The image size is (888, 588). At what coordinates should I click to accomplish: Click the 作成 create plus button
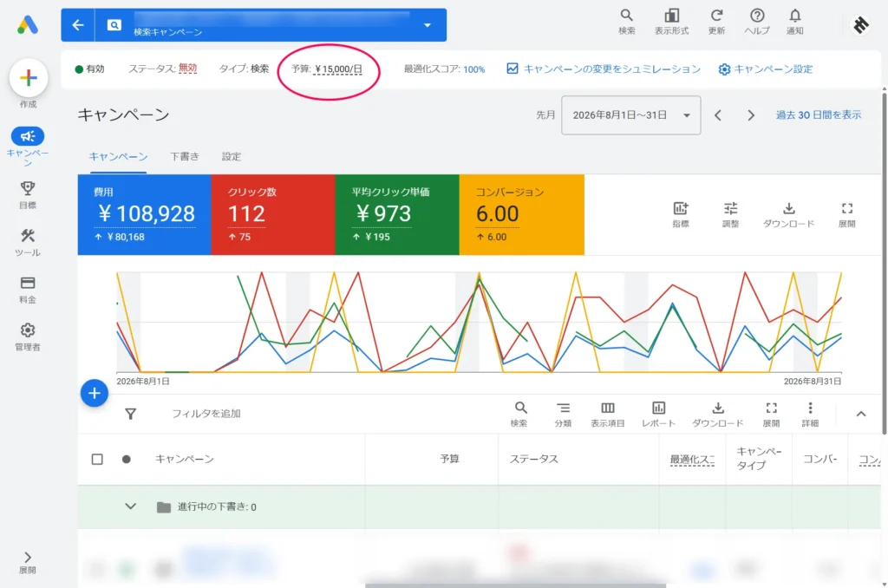tap(29, 77)
